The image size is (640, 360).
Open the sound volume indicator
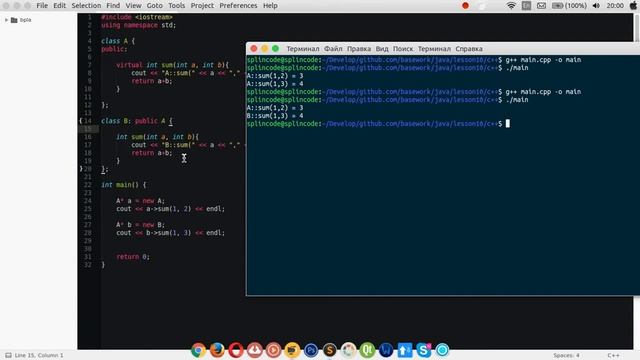596,6
